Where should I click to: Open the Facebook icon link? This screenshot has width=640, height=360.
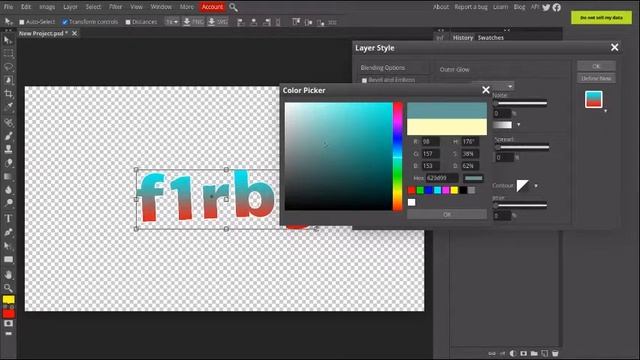pyautogui.click(x=557, y=7)
